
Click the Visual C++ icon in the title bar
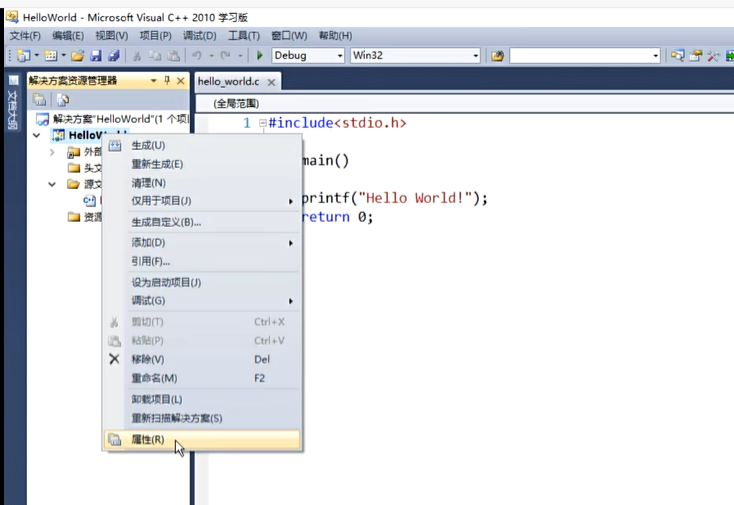(12, 17)
